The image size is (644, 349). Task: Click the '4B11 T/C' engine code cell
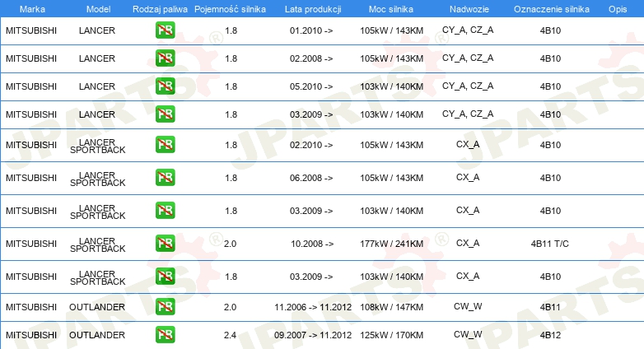(550, 244)
